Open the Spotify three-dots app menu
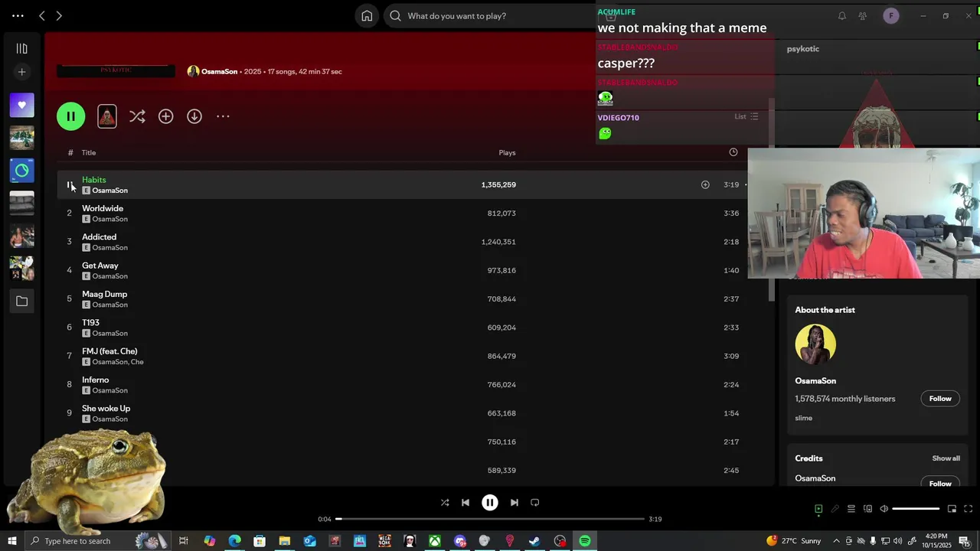 click(18, 15)
